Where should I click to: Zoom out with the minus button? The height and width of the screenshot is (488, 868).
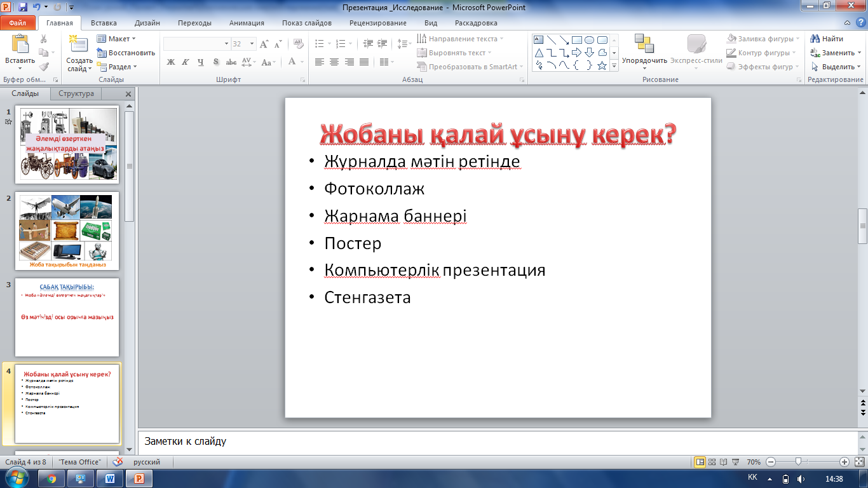(770, 462)
